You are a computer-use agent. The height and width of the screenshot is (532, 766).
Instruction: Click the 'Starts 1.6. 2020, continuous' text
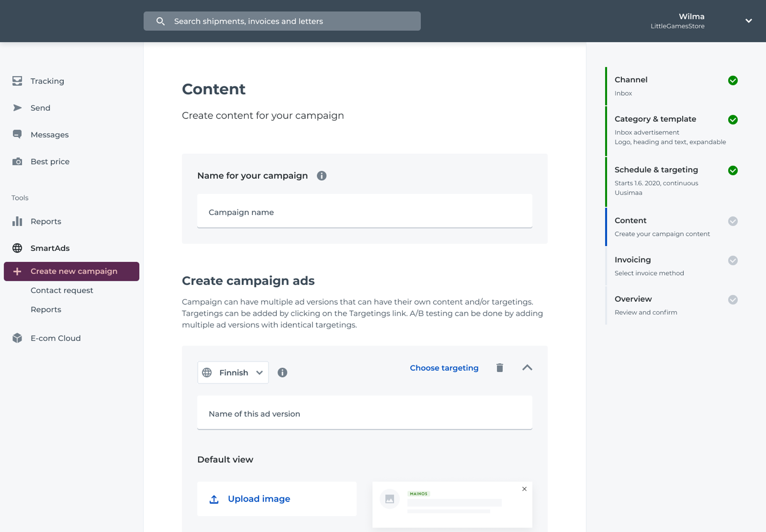pos(656,183)
